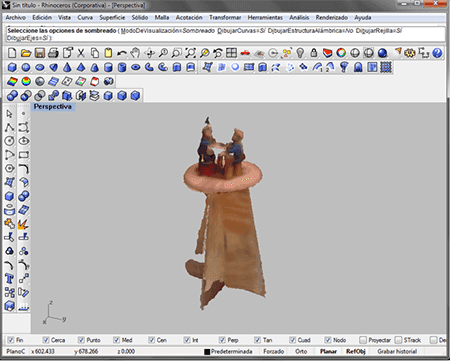Activate the Pan hand tool
The image size is (450, 361).
pos(136,53)
